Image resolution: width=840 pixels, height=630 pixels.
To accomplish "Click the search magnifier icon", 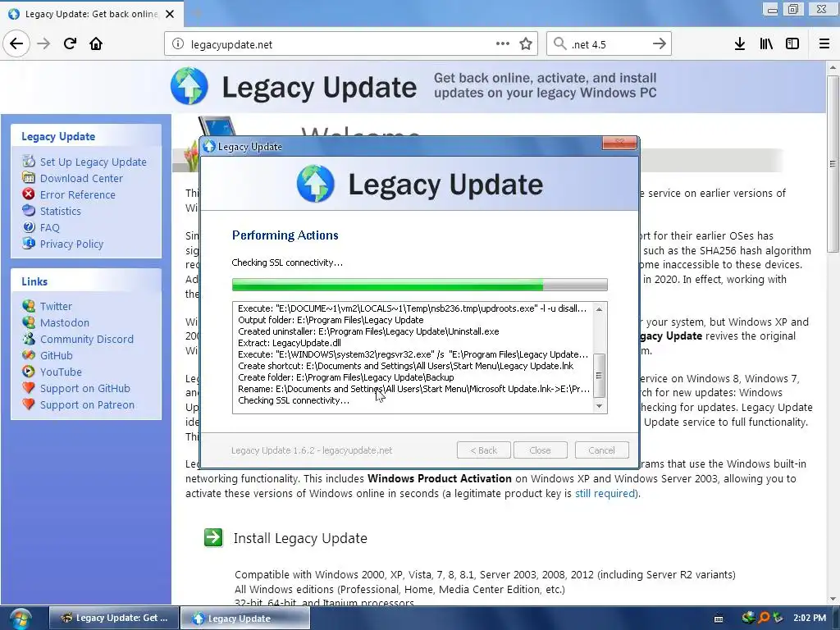I will coord(559,43).
